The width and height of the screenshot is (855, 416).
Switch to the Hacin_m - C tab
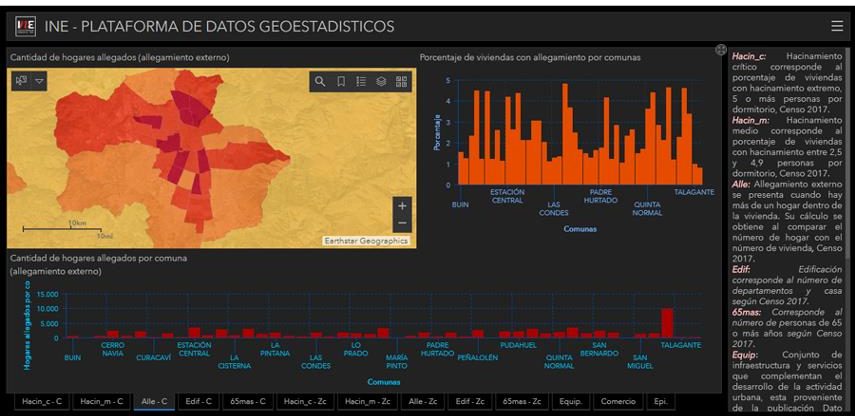pyautogui.click(x=102, y=401)
